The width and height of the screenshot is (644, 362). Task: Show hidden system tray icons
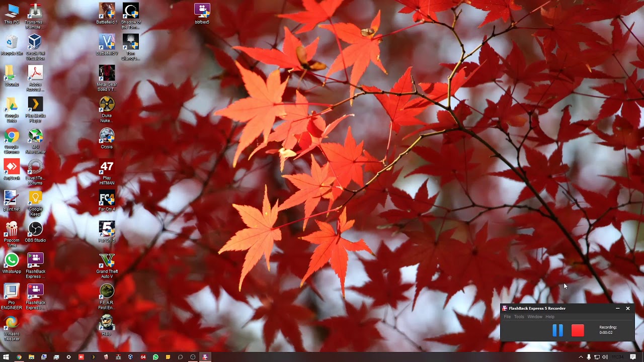[581, 357]
